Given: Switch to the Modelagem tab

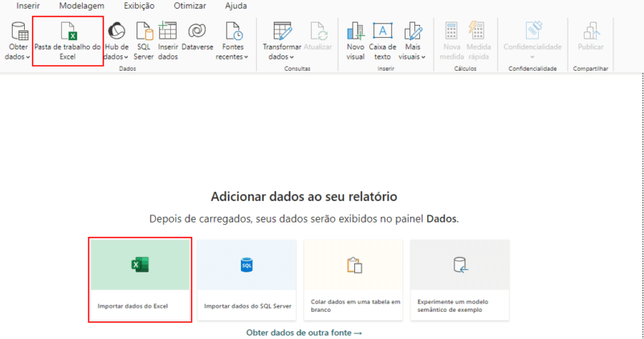Looking at the screenshot, I should [x=82, y=6].
